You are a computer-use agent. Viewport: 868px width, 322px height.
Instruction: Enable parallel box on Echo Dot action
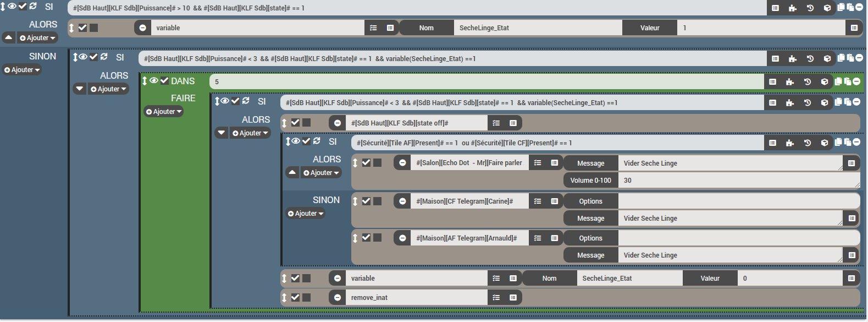point(377,162)
